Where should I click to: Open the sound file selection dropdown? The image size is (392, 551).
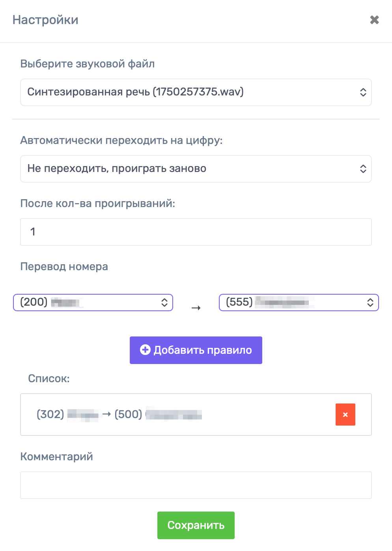point(196,92)
